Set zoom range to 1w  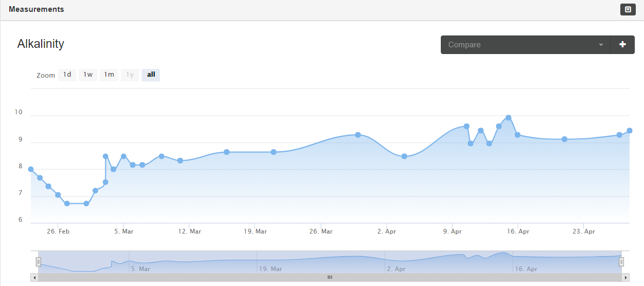(88, 75)
